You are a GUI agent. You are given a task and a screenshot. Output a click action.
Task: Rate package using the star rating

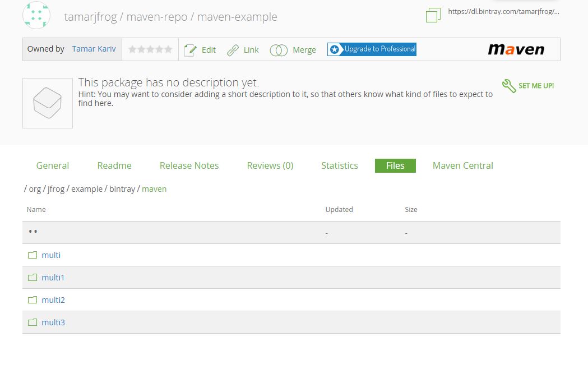150,49
